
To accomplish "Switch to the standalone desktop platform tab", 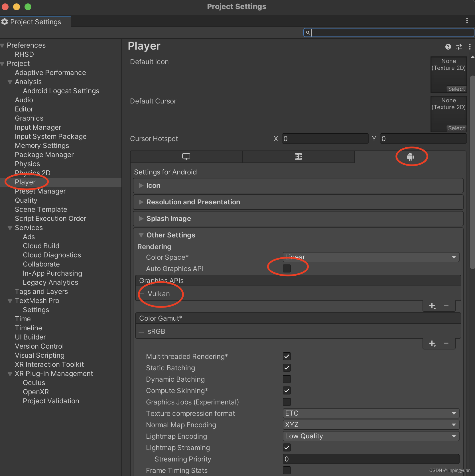I will point(186,157).
